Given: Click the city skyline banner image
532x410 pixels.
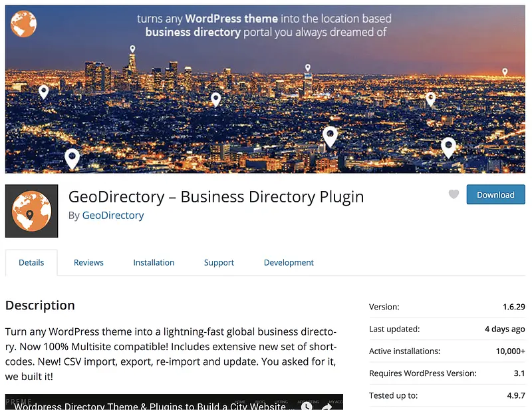Looking at the screenshot, I should [265, 89].
